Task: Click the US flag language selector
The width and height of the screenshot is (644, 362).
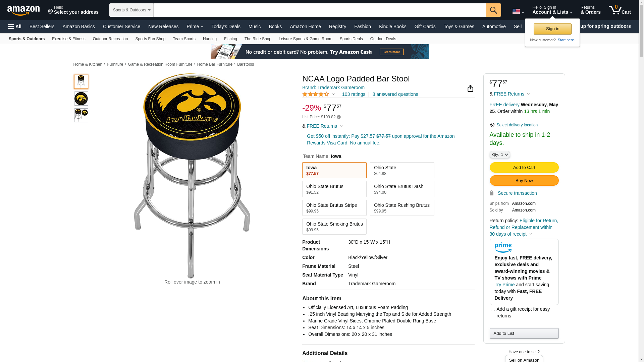Action: coord(518,12)
